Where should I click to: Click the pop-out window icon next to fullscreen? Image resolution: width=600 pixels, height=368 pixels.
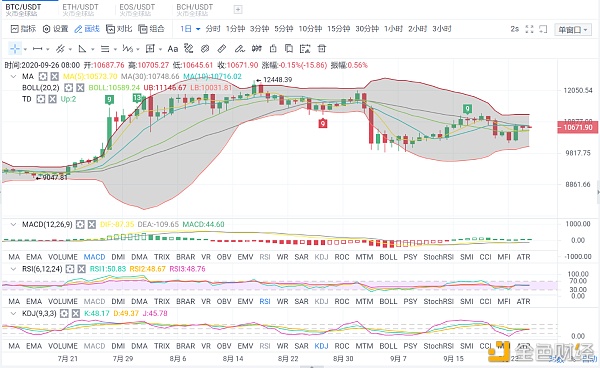tap(543, 29)
